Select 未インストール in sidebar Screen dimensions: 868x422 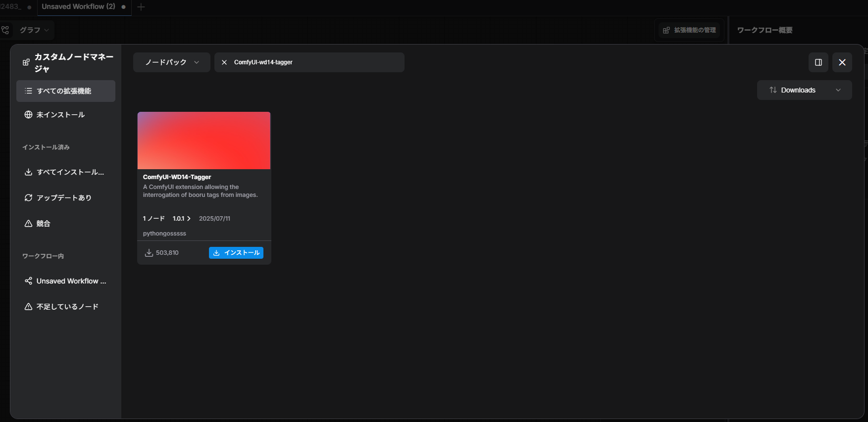click(x=66, y=115)
